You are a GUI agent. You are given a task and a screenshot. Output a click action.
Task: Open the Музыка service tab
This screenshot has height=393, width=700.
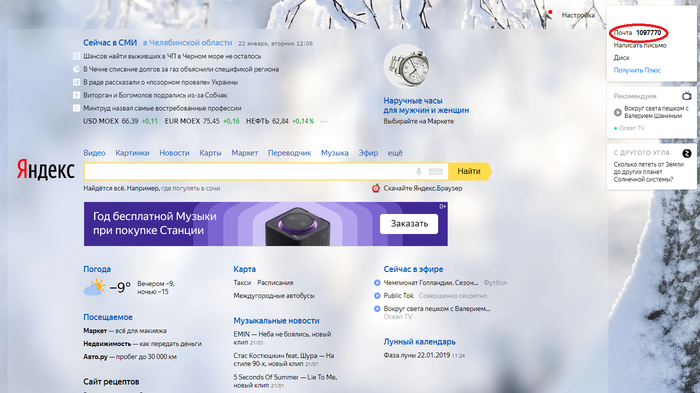pos(334,153)
